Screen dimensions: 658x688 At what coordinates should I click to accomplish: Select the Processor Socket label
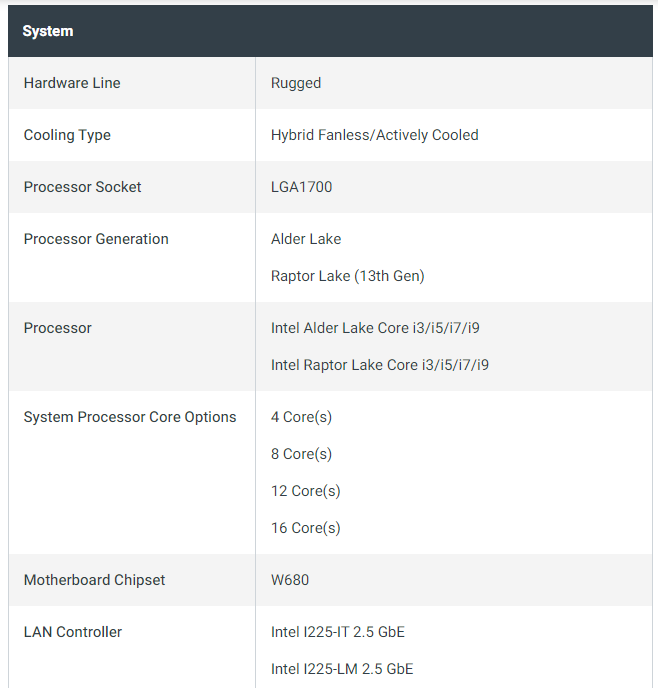[x=82, y=187]
